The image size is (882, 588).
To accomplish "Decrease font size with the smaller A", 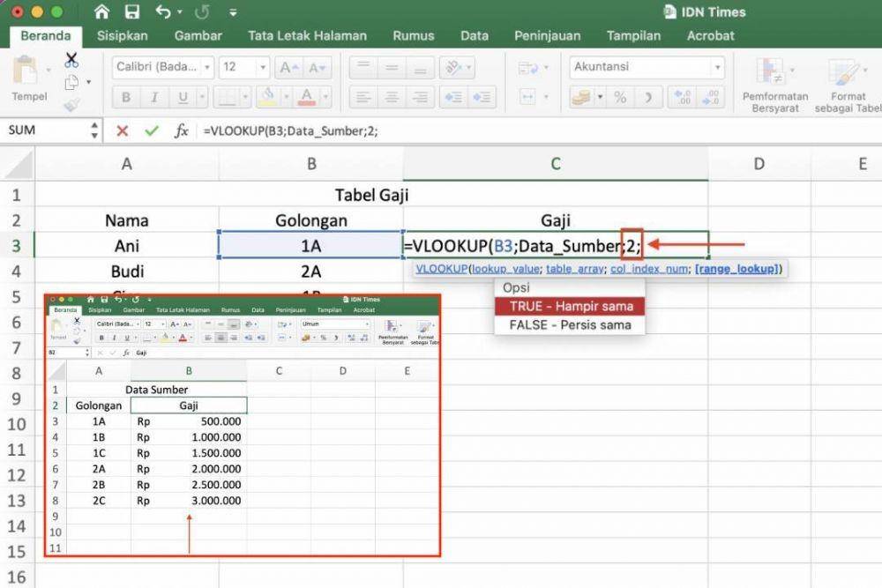I will coord(317,68).
